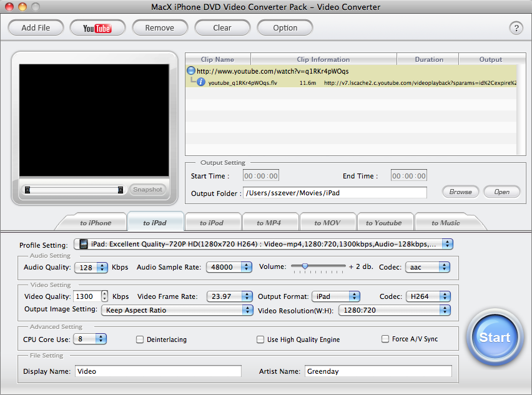
Task: Click the Add File button
Action: (36, 28)
